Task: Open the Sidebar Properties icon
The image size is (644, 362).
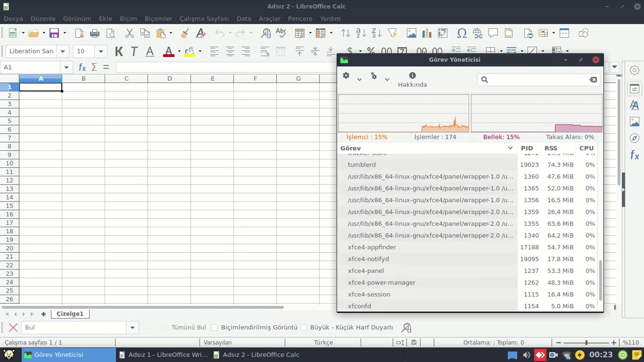Action: tap(634, 89)
